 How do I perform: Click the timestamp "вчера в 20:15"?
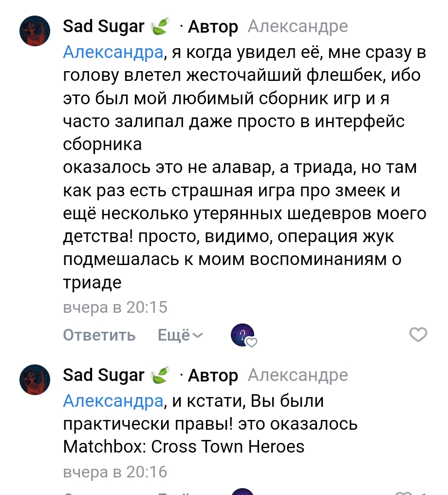115,307
